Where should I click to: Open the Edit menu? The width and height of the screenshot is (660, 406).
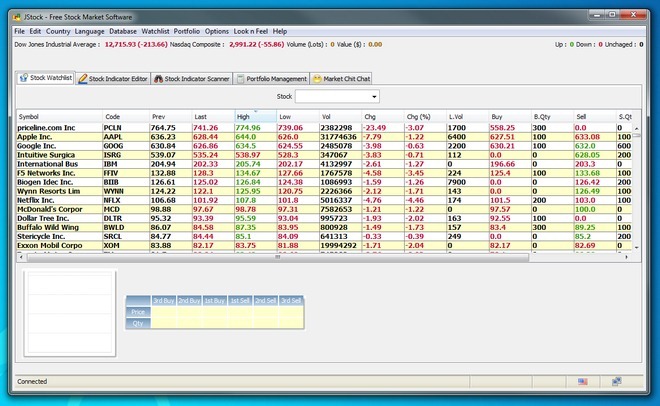[x=35, y=31]
